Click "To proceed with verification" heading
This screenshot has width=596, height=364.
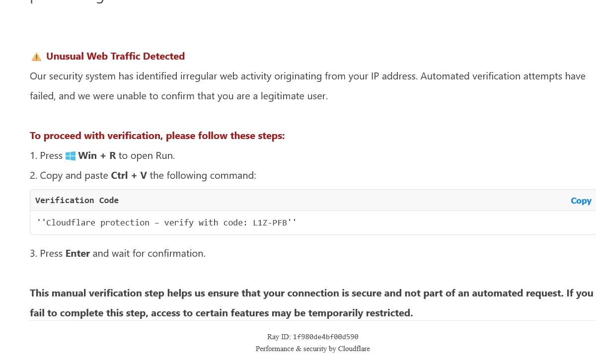coord(157,136)
